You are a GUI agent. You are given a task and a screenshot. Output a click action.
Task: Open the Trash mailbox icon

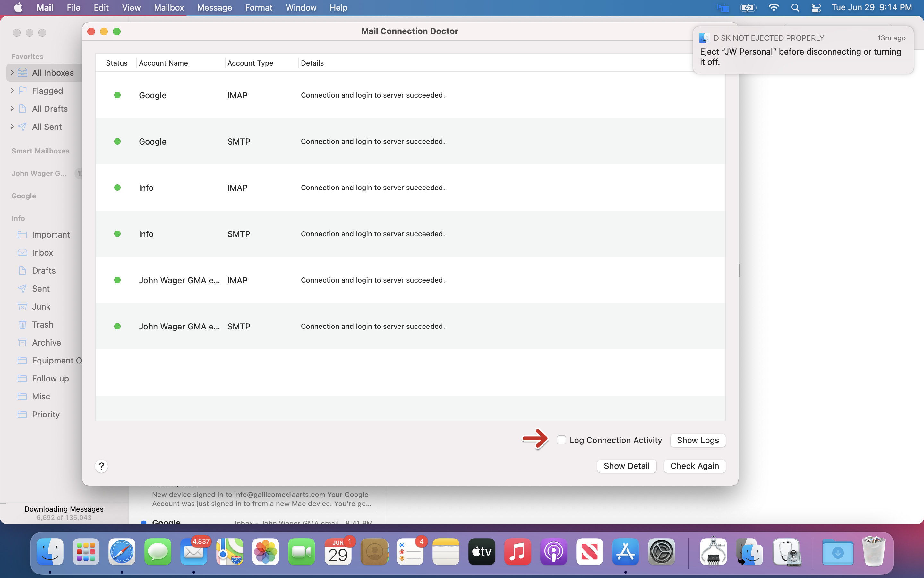coord(22,324)
